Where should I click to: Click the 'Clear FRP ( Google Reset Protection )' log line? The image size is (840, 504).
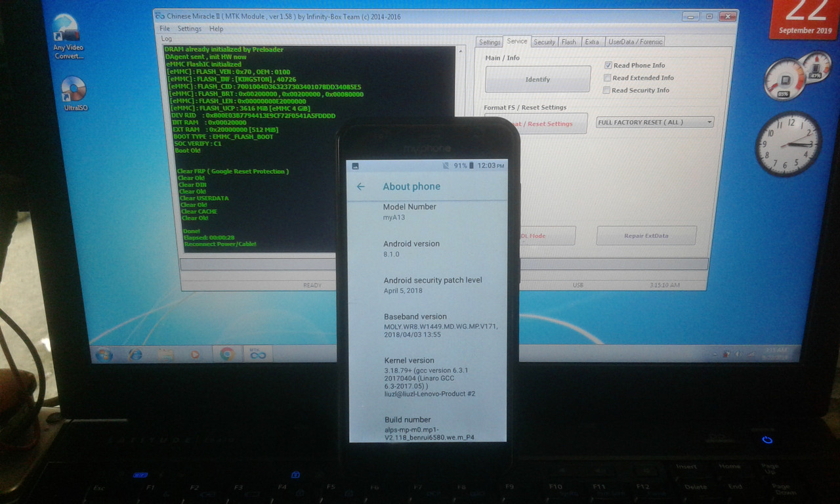click(232, 171)
